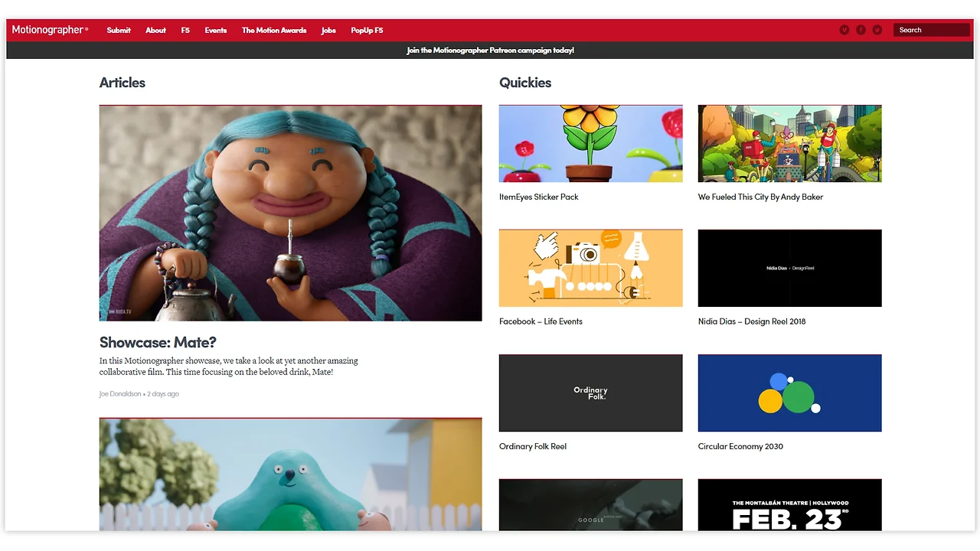Open the Motionographer Patreon campaign banner
Viewport: 980px width, 551px height.
[x=490, y=51]
